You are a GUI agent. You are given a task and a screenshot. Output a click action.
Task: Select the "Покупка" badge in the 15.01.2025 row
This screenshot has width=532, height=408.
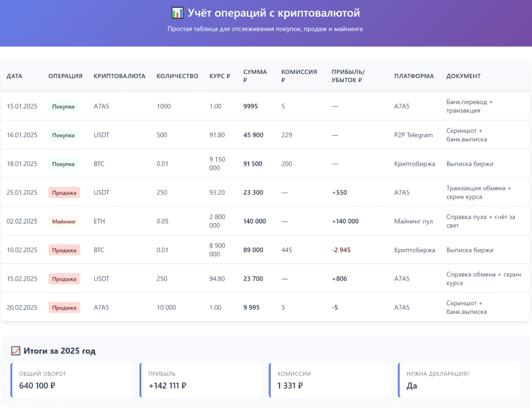63,107
